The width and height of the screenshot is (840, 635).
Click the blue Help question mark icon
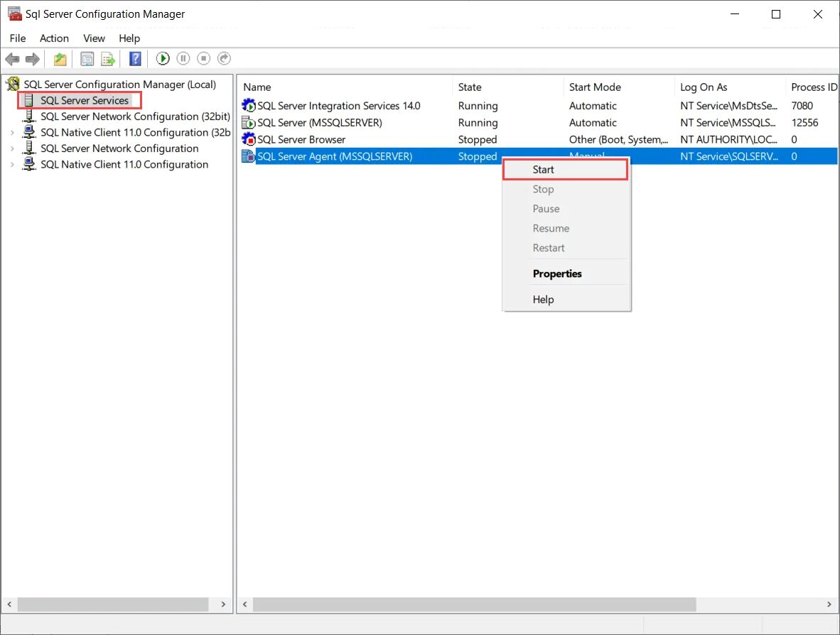(x=136, y=58)
